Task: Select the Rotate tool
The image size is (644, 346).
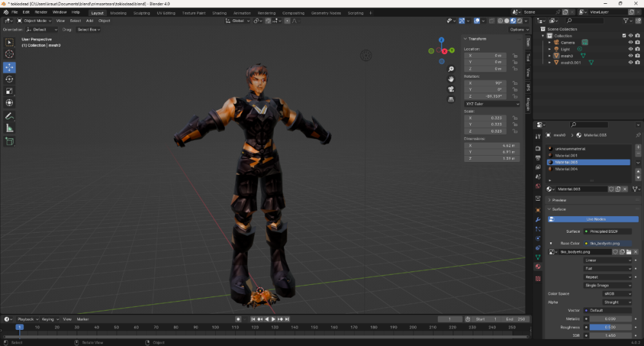Action: point(10,79)
